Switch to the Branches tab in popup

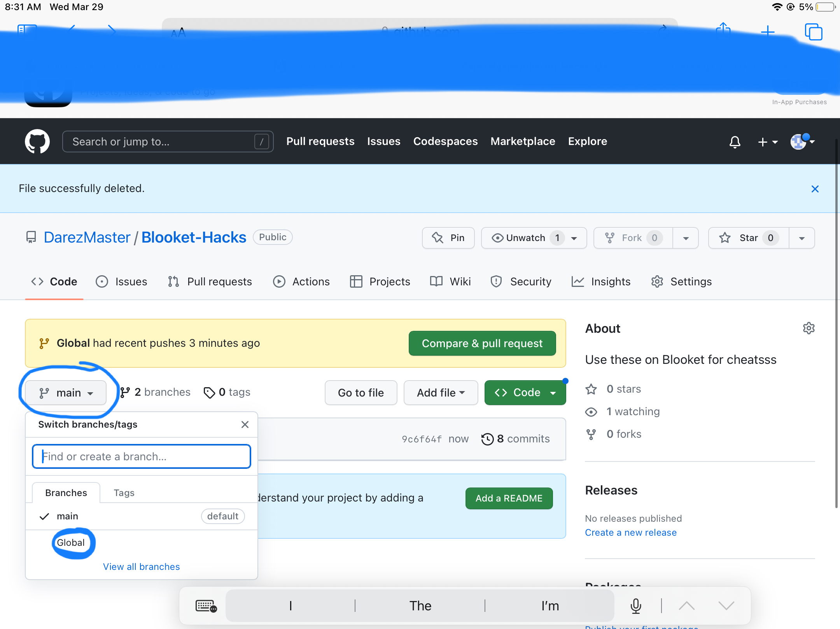tap(66, 493)
